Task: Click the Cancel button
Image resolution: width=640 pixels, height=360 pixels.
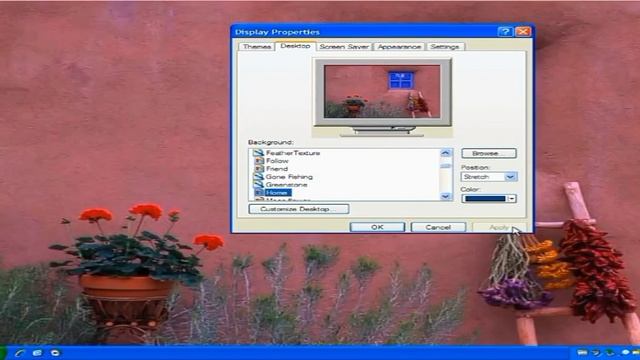Action: point(438,227)
